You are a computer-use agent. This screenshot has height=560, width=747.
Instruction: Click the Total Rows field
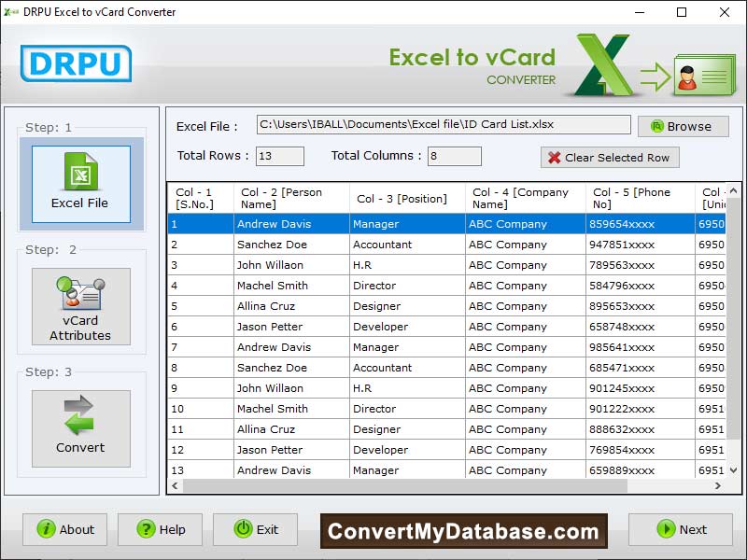[279, 156]
